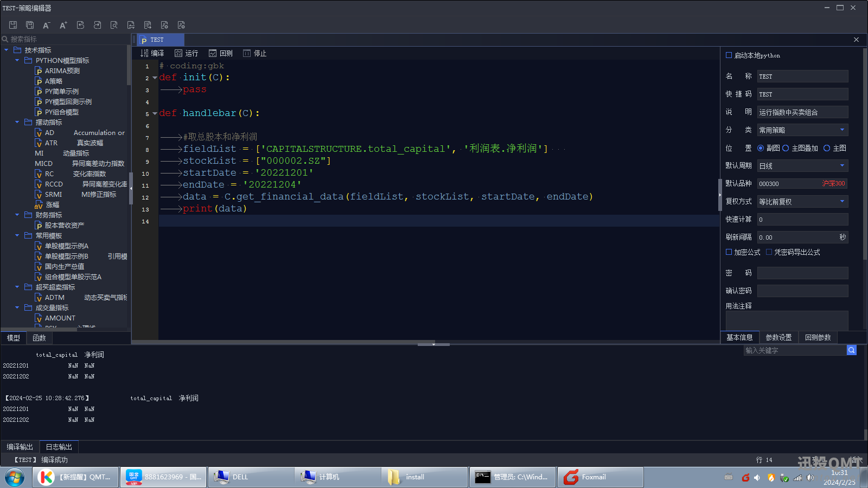Open the install folder on the taskbar
This screenshot has height=488, width=868.
click(425, 477)
